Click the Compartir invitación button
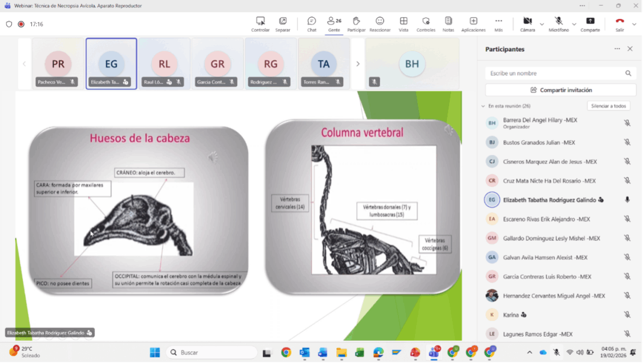 (560, 89)
